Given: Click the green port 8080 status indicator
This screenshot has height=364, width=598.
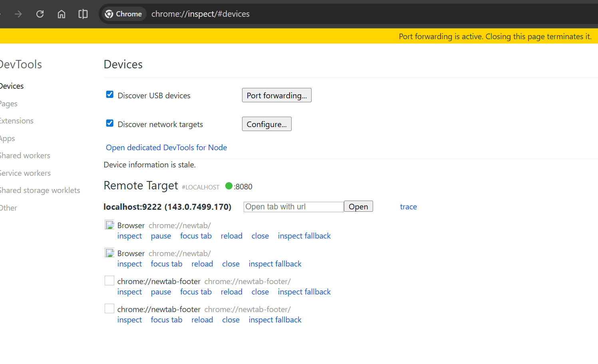Looking at the screenshot, I should [229, 186].
